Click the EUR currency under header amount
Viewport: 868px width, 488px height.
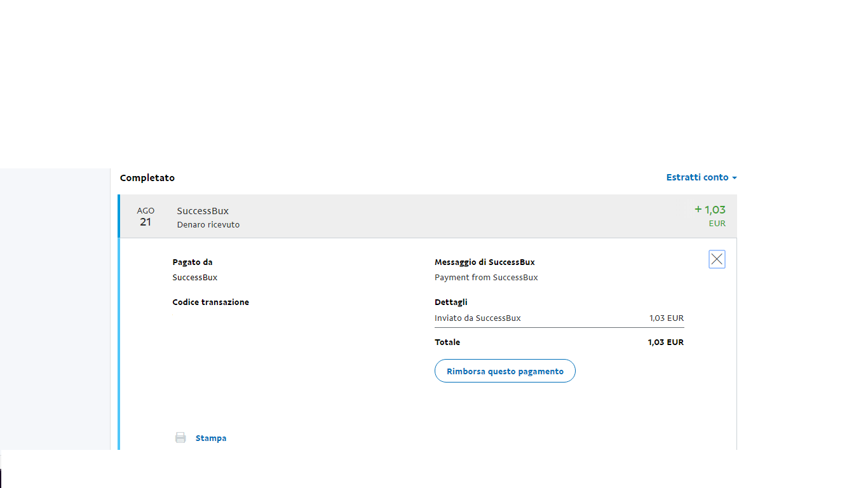pos(717,224)
